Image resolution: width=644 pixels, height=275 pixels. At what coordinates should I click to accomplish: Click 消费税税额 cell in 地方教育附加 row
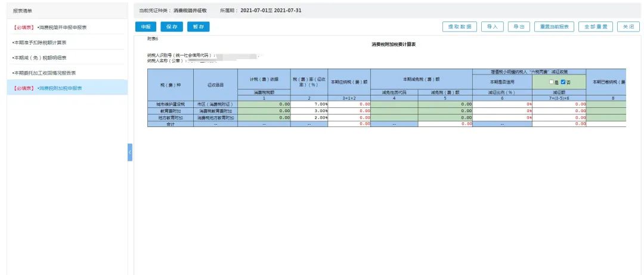264,118
